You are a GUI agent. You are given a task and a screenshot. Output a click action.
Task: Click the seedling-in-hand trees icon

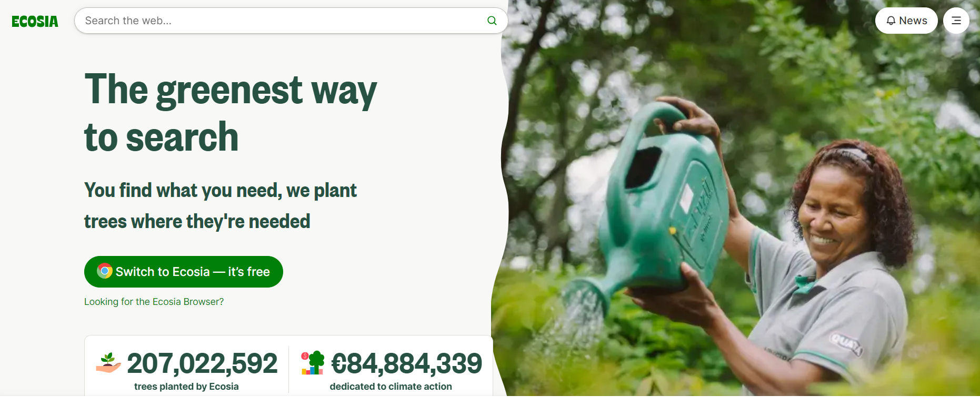pos(108,363)
